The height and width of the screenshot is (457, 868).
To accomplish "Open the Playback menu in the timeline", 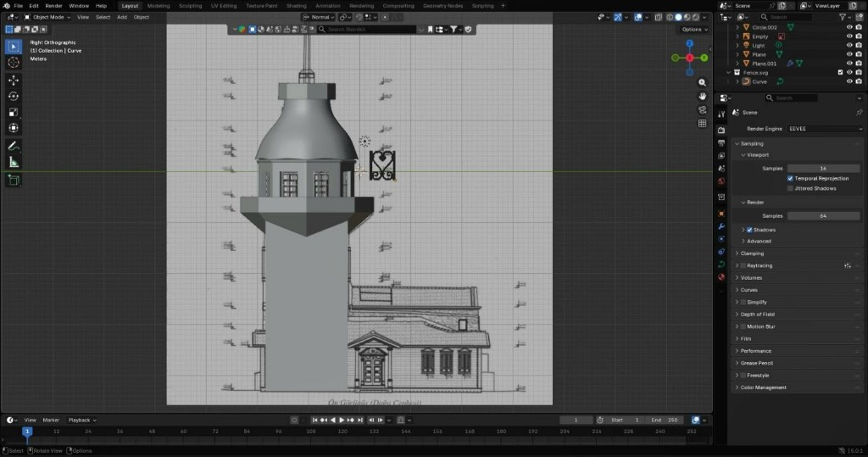I will tap(82, 420).
